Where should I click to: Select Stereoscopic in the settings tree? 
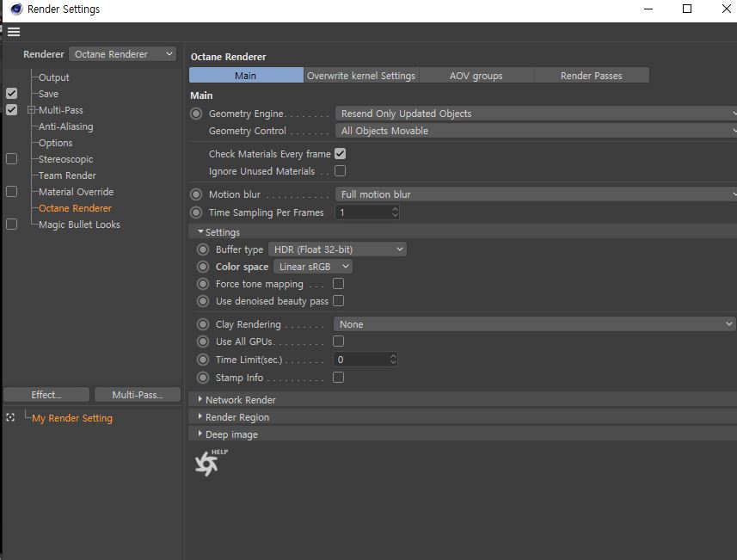66,159
